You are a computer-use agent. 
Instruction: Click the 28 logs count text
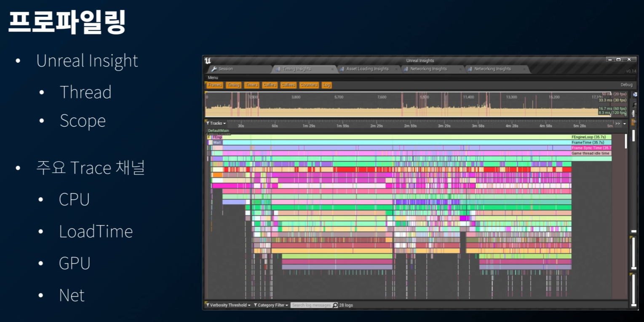[x=346, y=305]
